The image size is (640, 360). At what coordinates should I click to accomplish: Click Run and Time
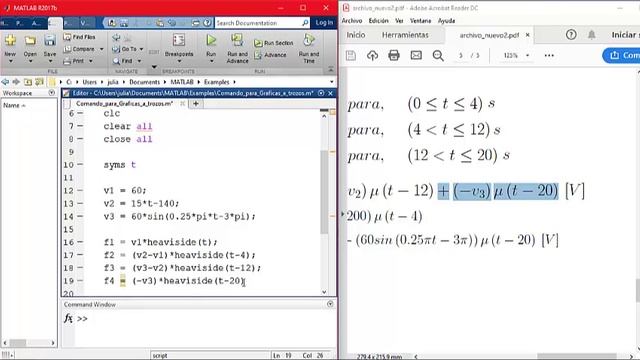309,48
